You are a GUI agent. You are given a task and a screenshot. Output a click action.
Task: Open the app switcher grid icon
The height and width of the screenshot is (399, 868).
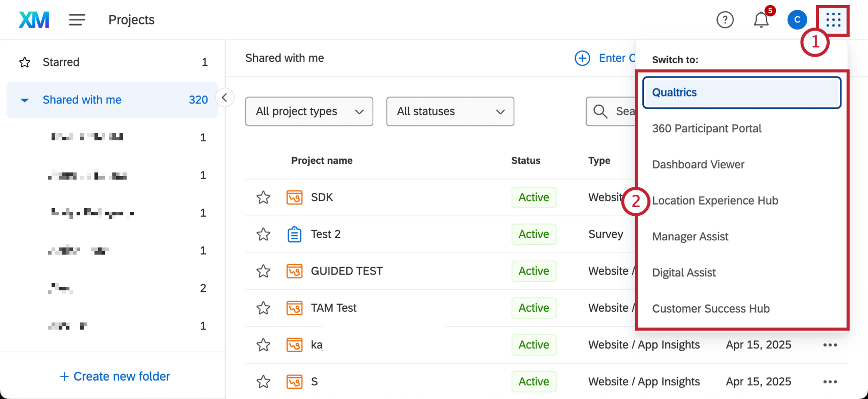click(x=833, y=20)
